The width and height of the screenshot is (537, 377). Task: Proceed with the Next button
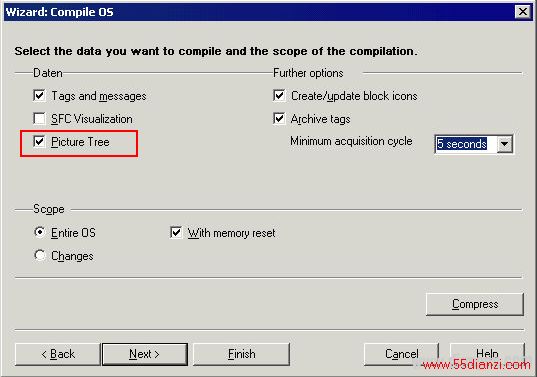tap(145, 354)
